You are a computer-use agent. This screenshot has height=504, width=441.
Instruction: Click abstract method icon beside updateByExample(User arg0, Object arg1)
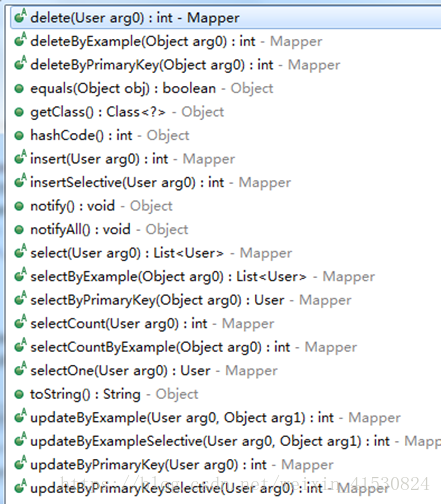(x=20, y=416)
